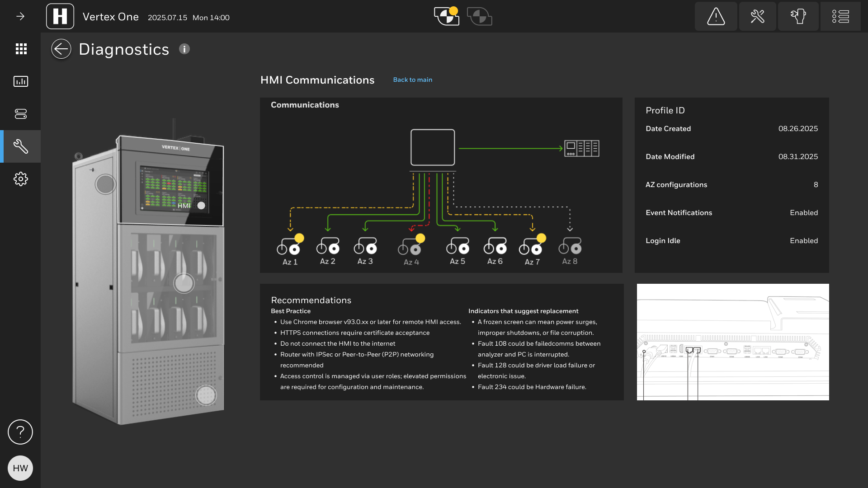Click the Back arrow beside Diagnostics

tap(61, 49)
